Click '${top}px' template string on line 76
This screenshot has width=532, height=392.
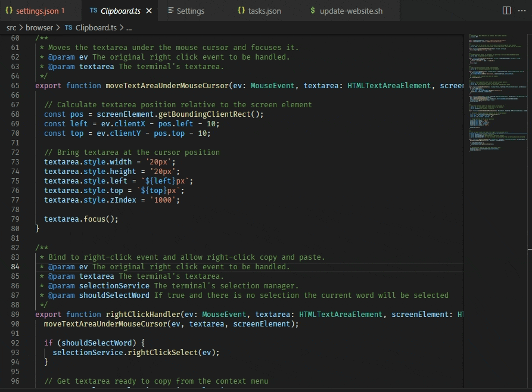160,191
